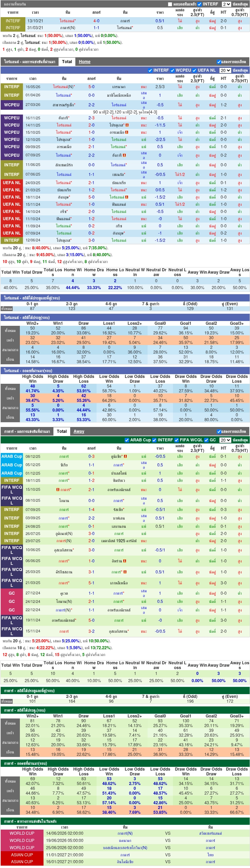Open head-to-head match count dropdown showing 2
Viewport: 250px width, 868px height.
(226, 4)
